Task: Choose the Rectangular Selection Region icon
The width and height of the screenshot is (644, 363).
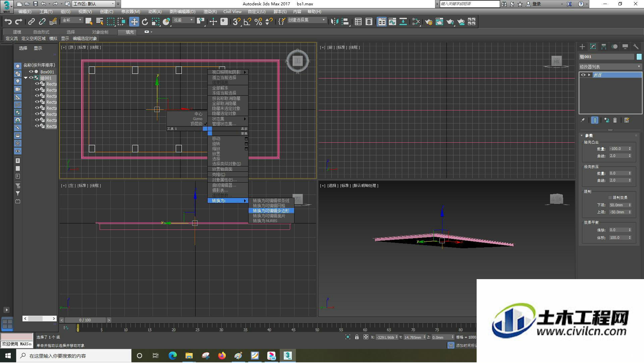Action: tap(110, 22)
